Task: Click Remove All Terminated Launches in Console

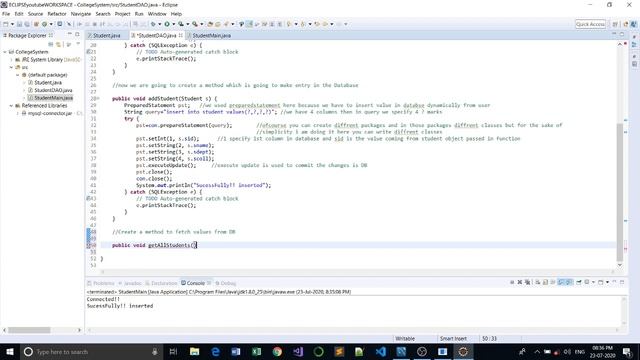Action: (527, 282)
